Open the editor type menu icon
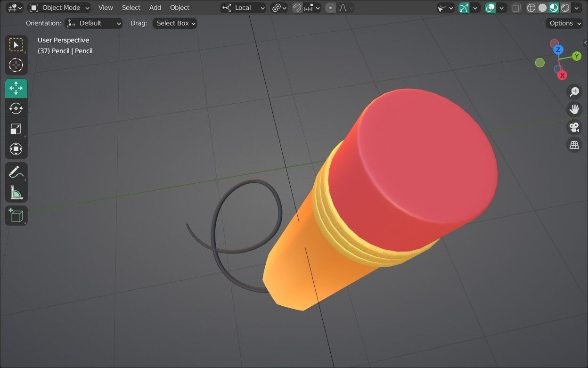The height and width of the screenshot is (368, 588). [x=15, y=8]
